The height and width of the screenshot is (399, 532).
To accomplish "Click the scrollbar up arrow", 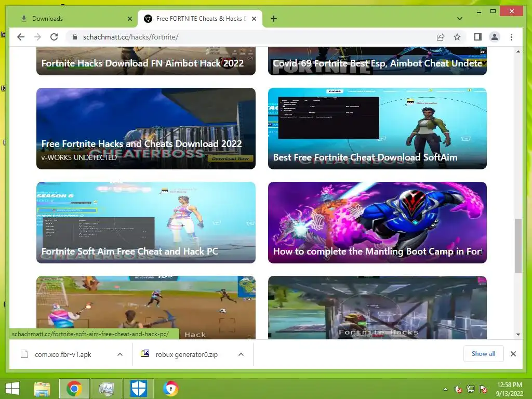I will (518, 51).
